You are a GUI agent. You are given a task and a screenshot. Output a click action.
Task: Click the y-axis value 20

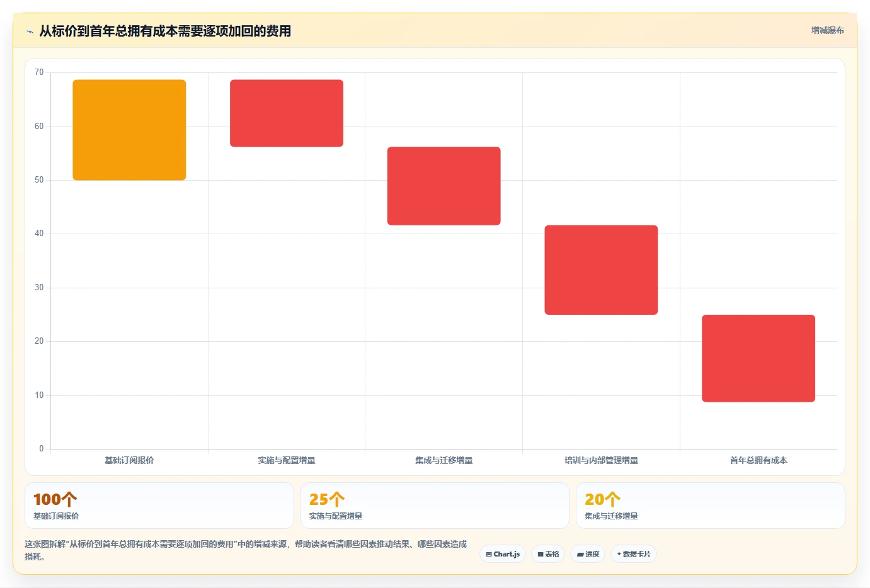click(x=39, y=341)
